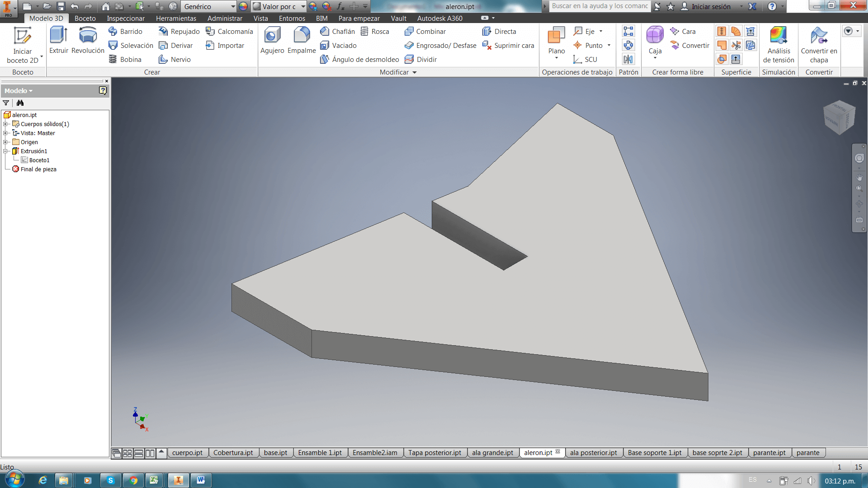
Task: Switch to the Inspeccionar ribbon tab
Action: click(126, 19)
